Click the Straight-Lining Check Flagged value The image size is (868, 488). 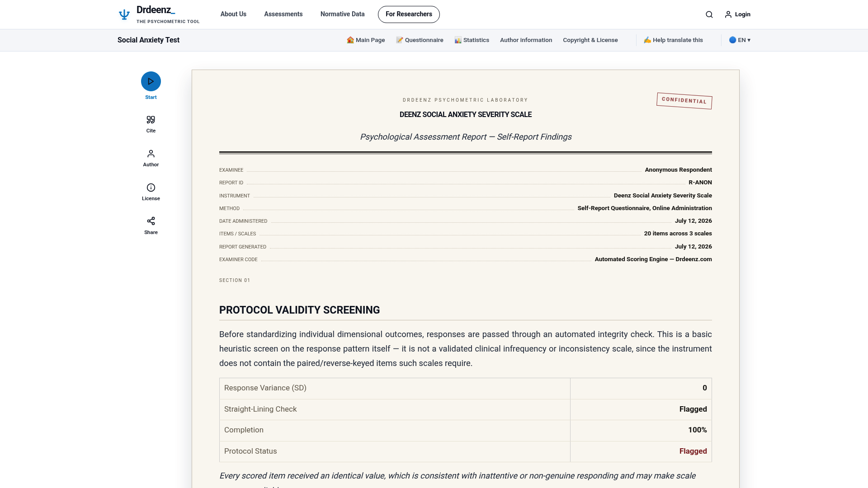[693, 409]
